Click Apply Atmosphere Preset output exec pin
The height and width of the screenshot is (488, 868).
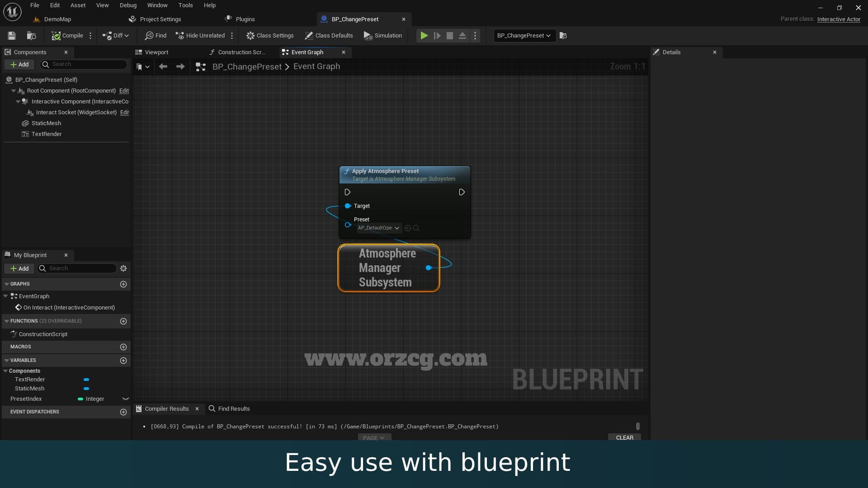(x=462, y=192)
